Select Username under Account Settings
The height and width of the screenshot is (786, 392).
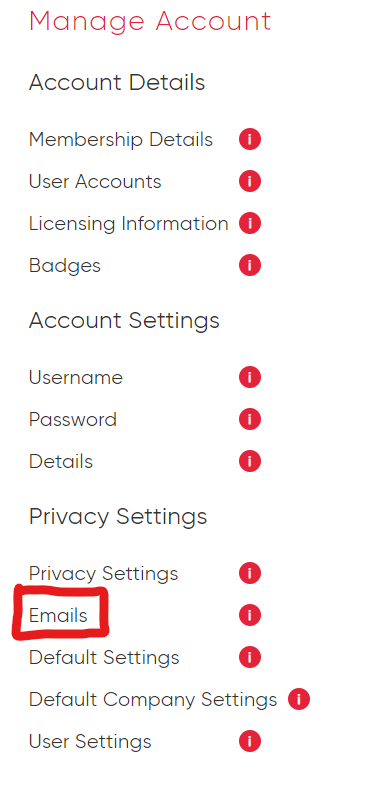pos(76,377)
